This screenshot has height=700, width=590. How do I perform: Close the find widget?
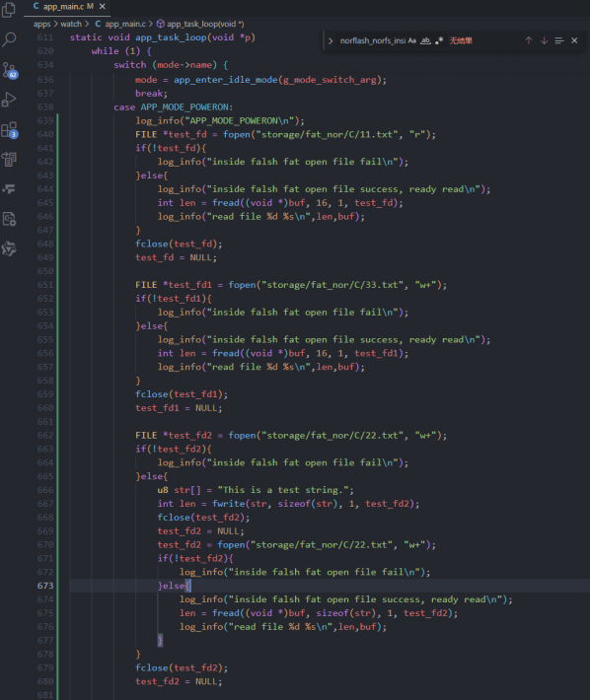pos(574,40)
